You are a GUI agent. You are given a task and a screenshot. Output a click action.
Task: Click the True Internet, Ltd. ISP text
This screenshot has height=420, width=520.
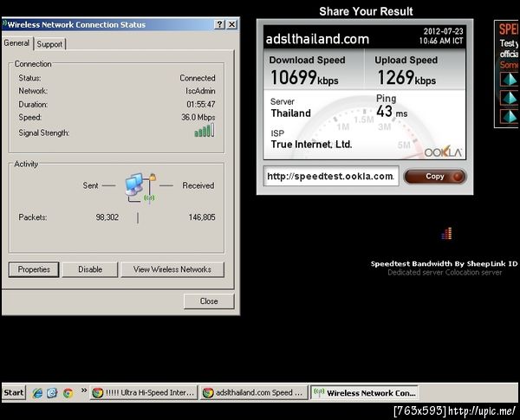311,145
